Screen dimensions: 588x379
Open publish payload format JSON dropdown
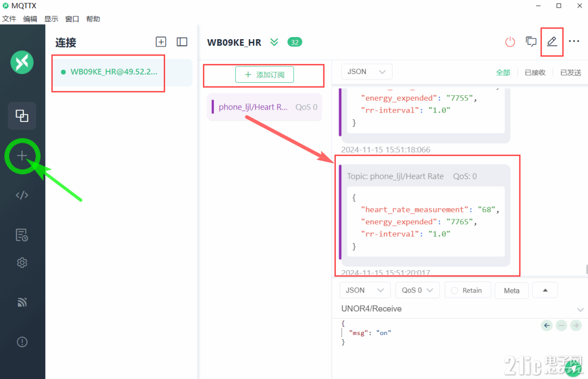click(365, 290)
